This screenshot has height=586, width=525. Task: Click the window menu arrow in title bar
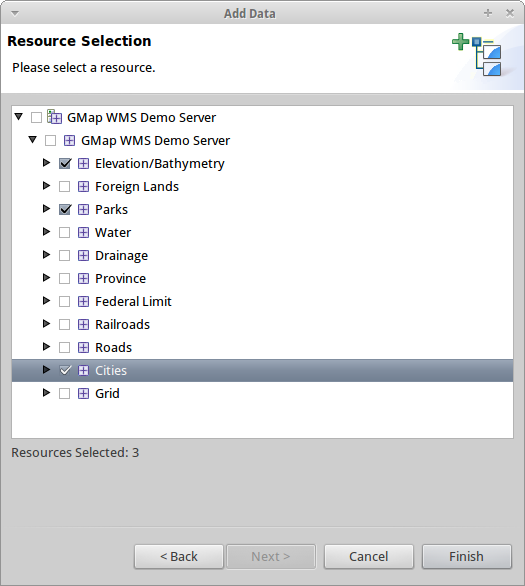(x=15, y=13)
